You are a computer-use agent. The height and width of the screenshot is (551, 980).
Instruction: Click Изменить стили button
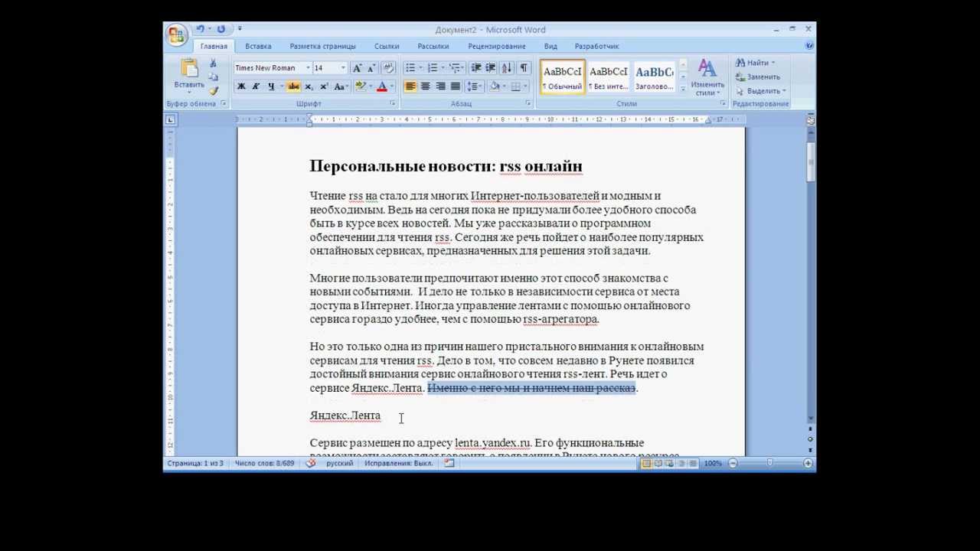click(707, 77)
